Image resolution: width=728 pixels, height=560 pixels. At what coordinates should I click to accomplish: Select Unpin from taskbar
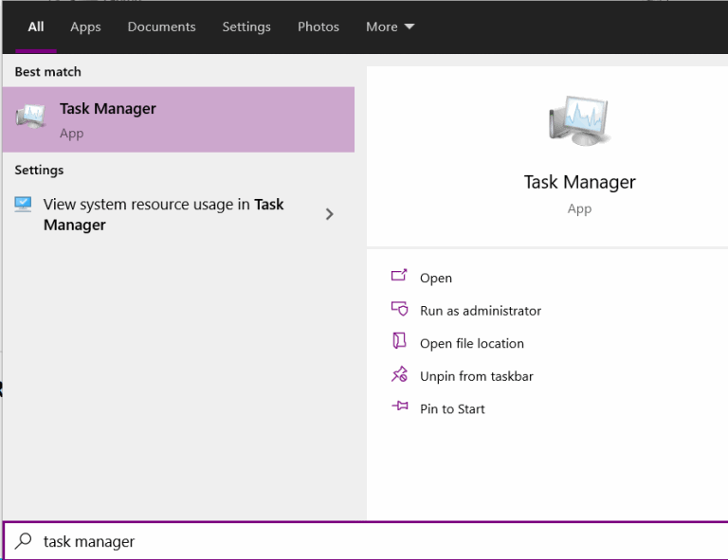click(477, 376)
